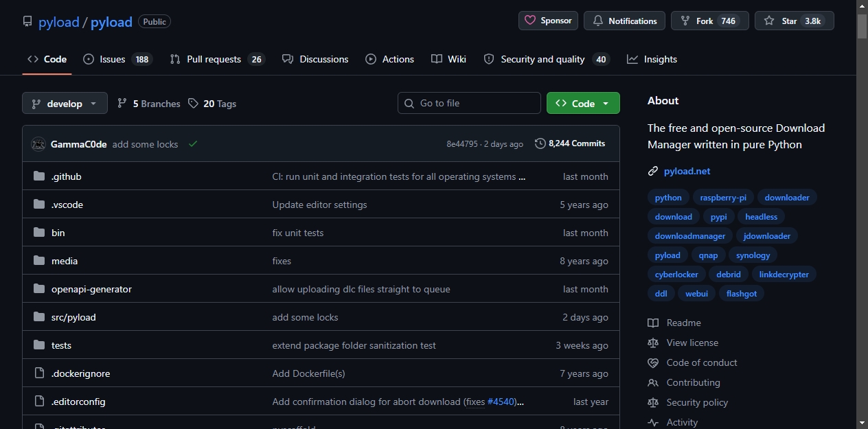Click the .dockerignore file icon

click(x=39, y=373)
